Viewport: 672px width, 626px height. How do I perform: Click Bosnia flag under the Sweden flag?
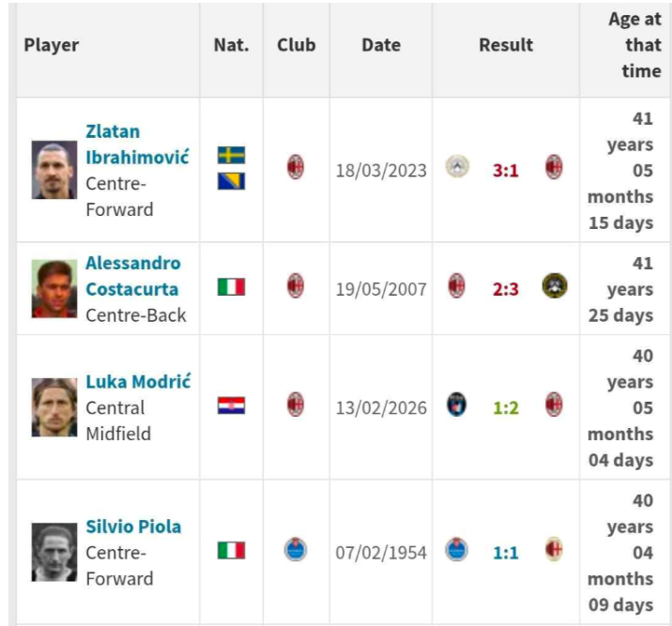231,181
